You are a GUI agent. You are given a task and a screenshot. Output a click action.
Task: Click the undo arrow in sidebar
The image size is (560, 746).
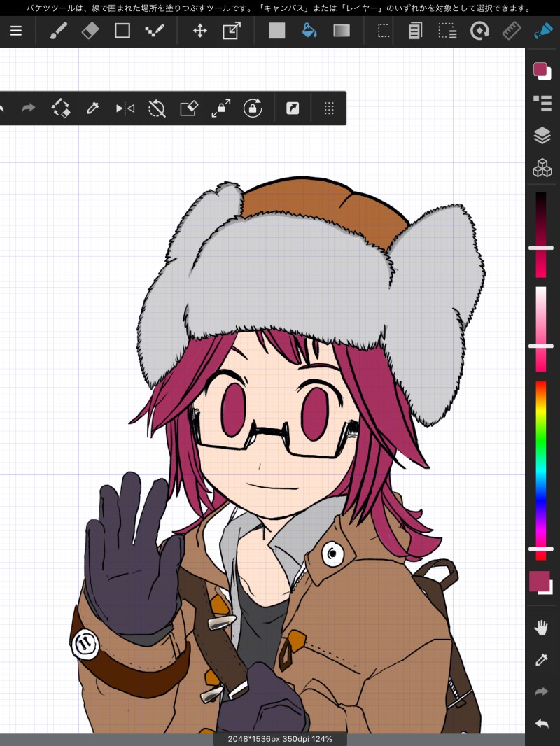pyautogui.click(x=541, y=724)
